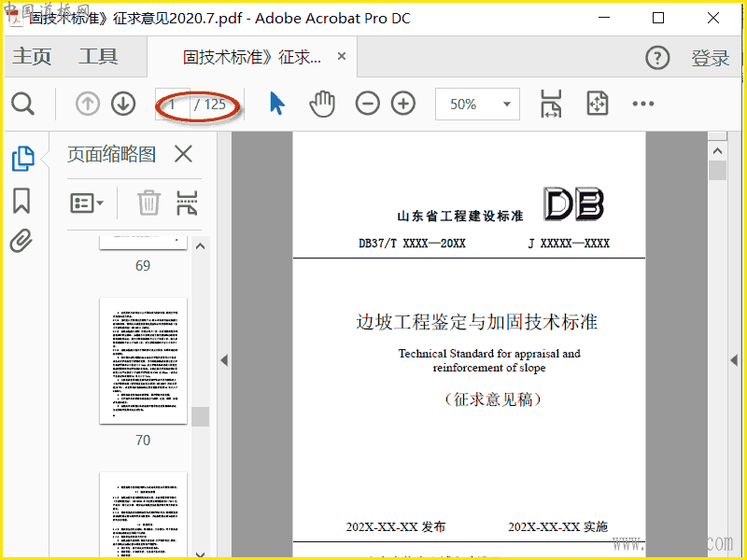Close the 页面缩略图 panel
Viewport: 747px width, 560px height.
click(183, 154)
